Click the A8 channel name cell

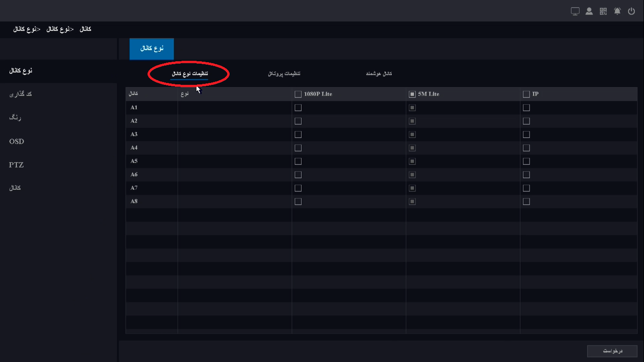point(151,202)
